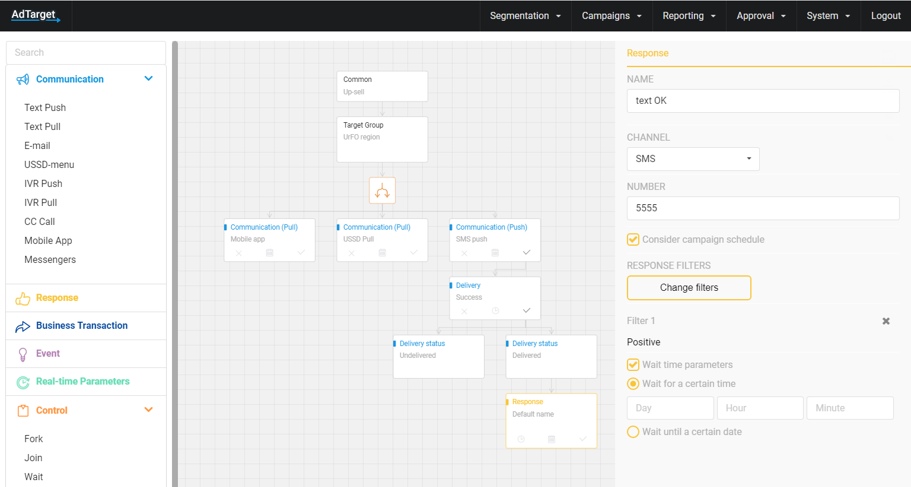Open the Campaigns menu
The height and width of the screenshot is (487, 911).
click(611, 16)
